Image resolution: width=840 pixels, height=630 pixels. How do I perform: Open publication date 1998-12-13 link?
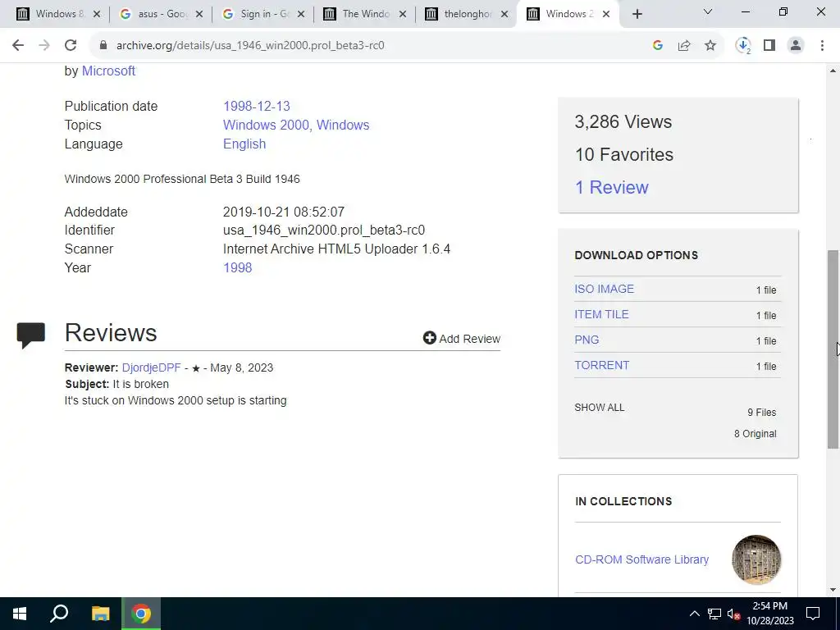[257, 106]
